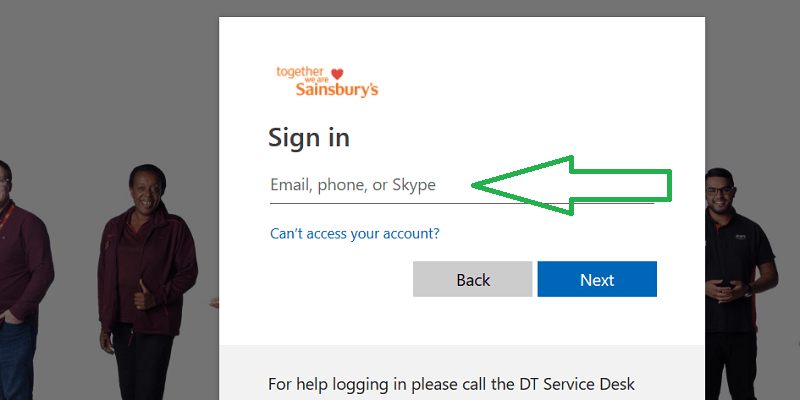
Task: Click the "together we are" logo text
Action: (x=301, y=73)
